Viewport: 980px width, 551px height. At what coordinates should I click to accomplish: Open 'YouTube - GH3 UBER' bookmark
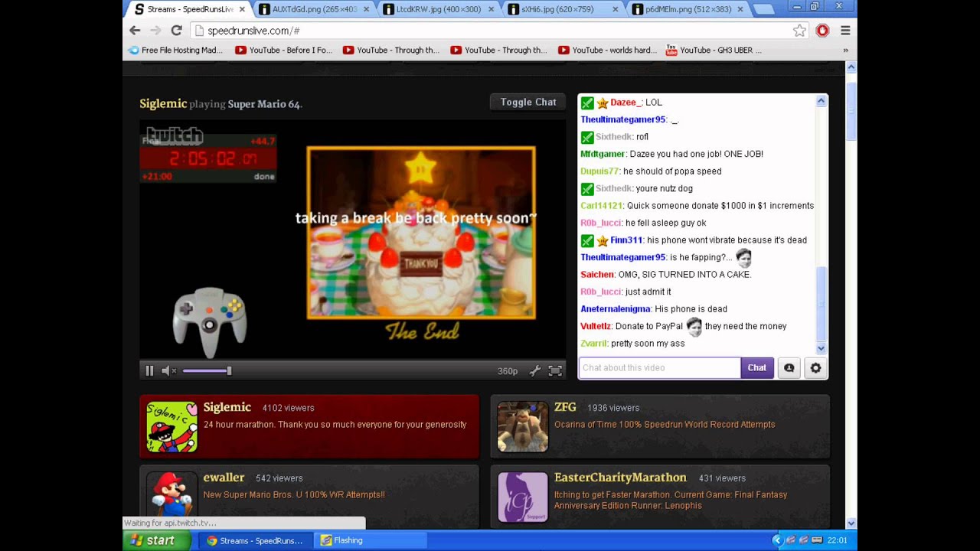click(x=714, y=50)
